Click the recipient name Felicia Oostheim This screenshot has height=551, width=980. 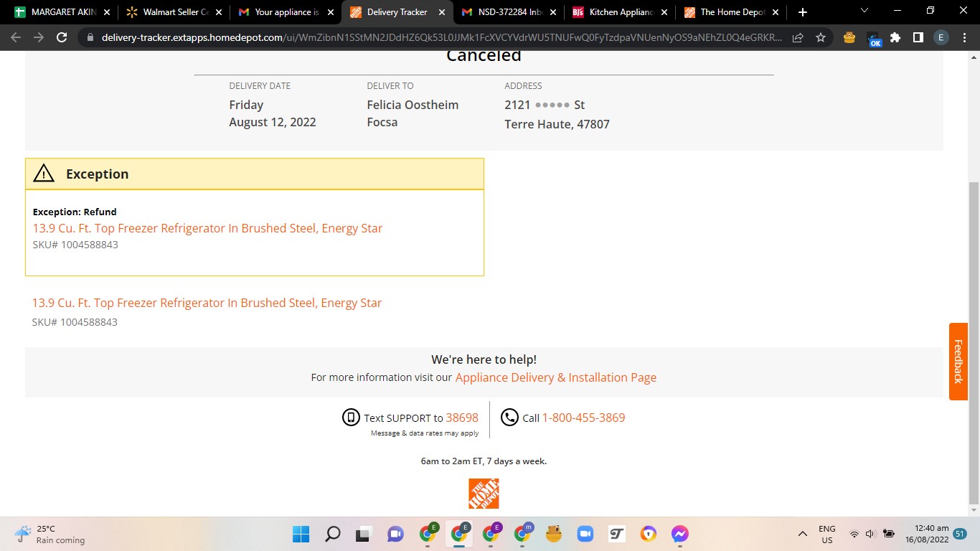click(x=413, y=105)
